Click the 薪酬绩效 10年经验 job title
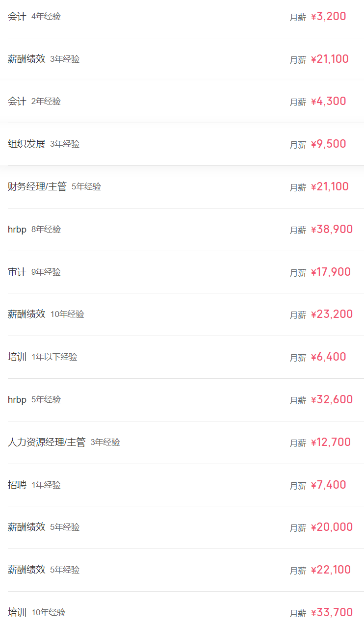This screenshot has height=627, width=364. [26, 314]
